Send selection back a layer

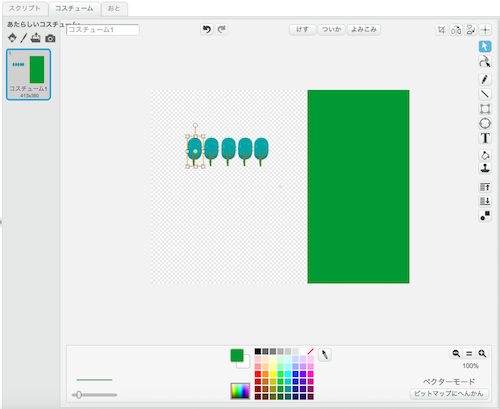coord(485,201)
